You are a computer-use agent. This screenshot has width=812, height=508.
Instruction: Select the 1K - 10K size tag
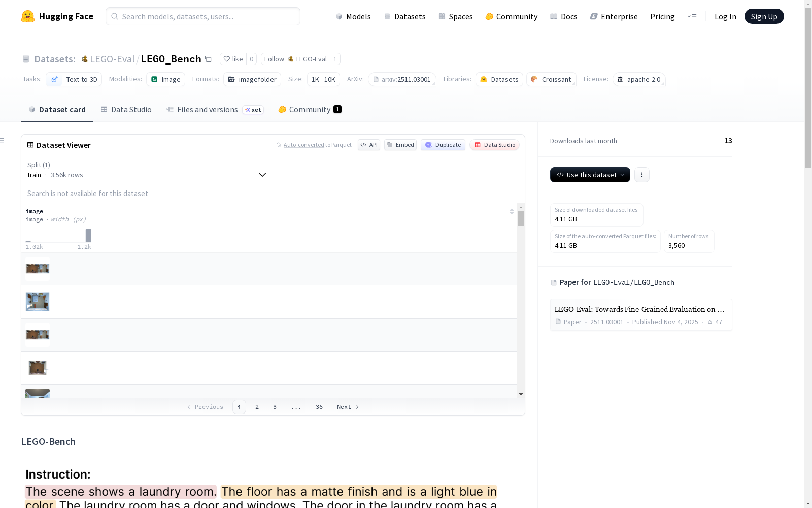323,79
